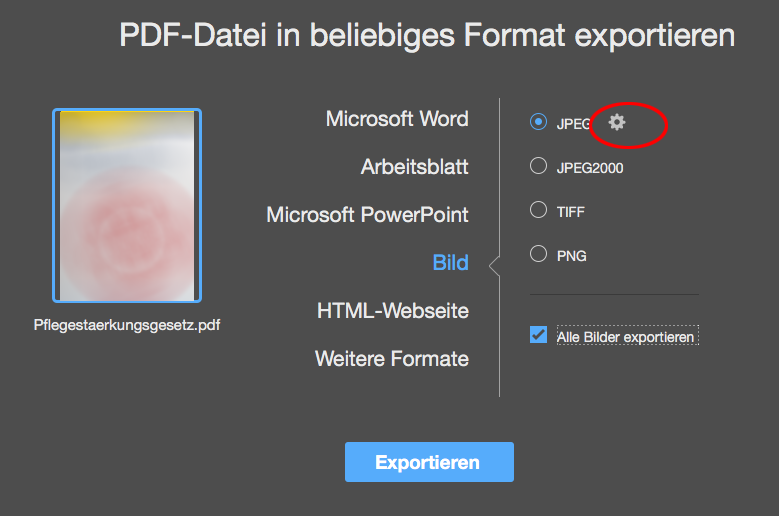Click the Pflegestaerkungsgesetz.pdf file name
Image resolution: width=779 pixels, height=516 pixels.
[x=127, y=325]
